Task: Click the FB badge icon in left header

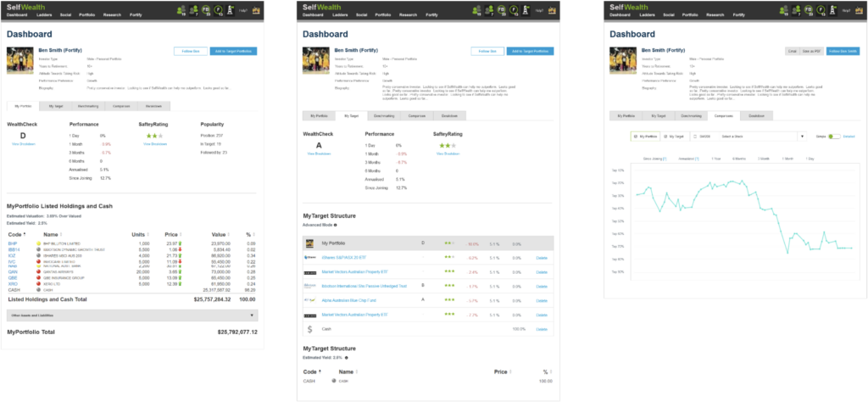Action: click(205, 10)
